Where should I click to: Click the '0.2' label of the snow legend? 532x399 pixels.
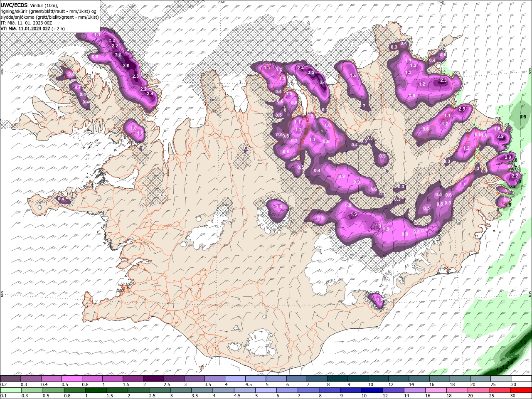3,384
